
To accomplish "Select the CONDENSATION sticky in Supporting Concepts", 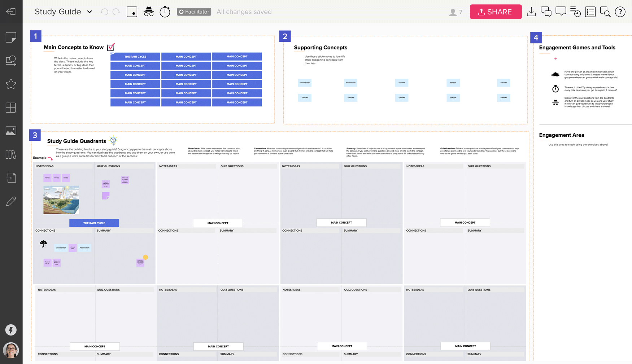I will [305, 83].
